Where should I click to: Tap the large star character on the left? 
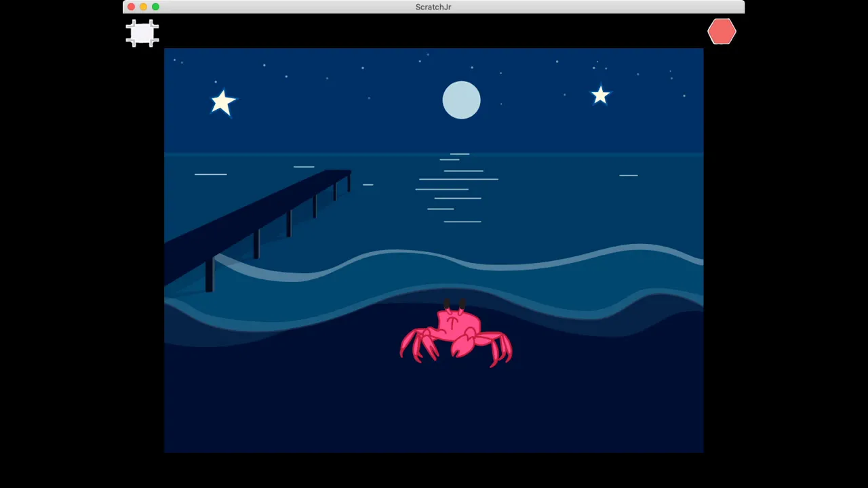point(222,102)
